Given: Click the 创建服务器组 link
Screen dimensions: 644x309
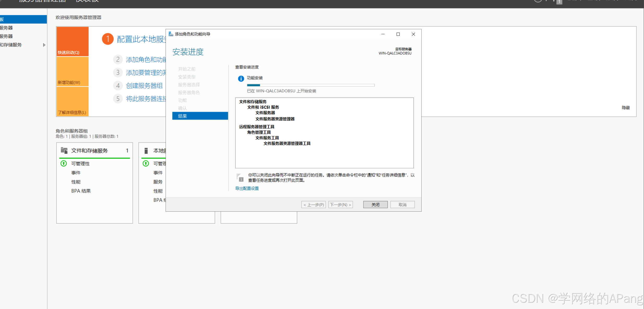Looking at the screenshot, I should (144, 86).
